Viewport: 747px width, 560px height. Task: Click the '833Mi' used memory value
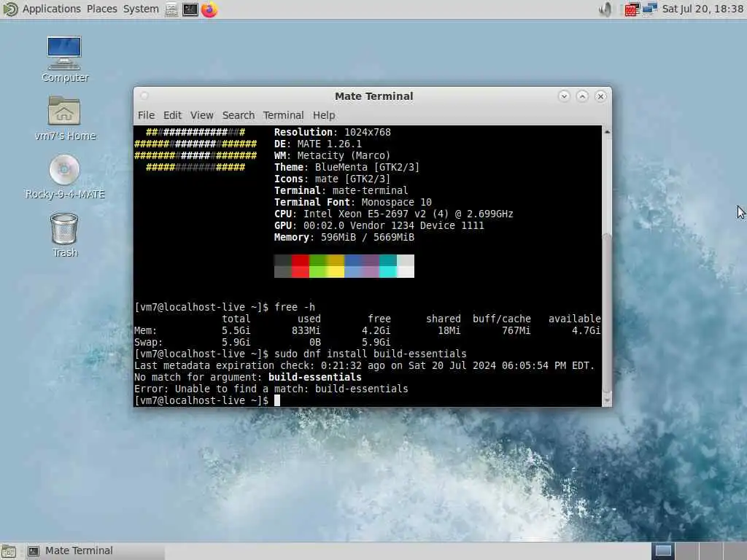(306, 330)
